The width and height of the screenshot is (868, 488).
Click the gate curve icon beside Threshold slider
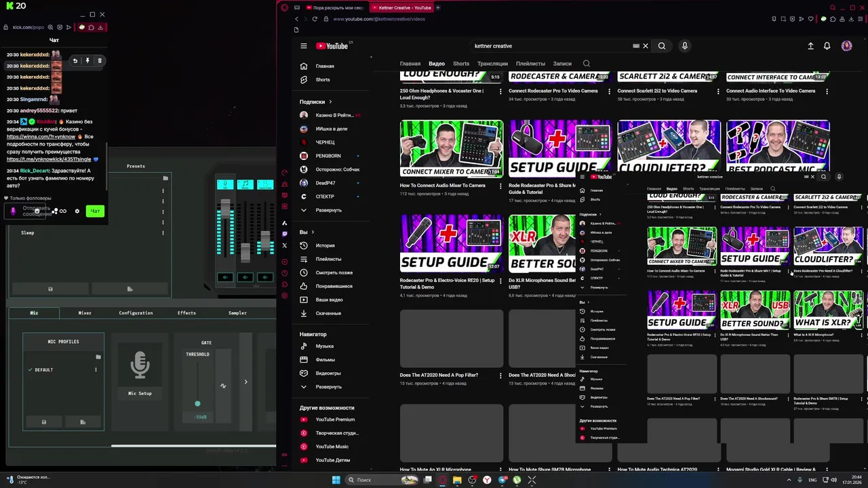(222, 386)
